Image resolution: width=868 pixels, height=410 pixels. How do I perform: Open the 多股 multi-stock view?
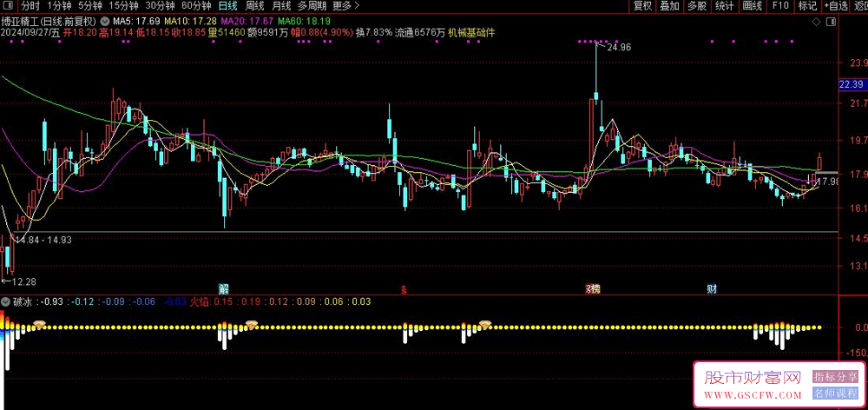(x=697, y=6)
